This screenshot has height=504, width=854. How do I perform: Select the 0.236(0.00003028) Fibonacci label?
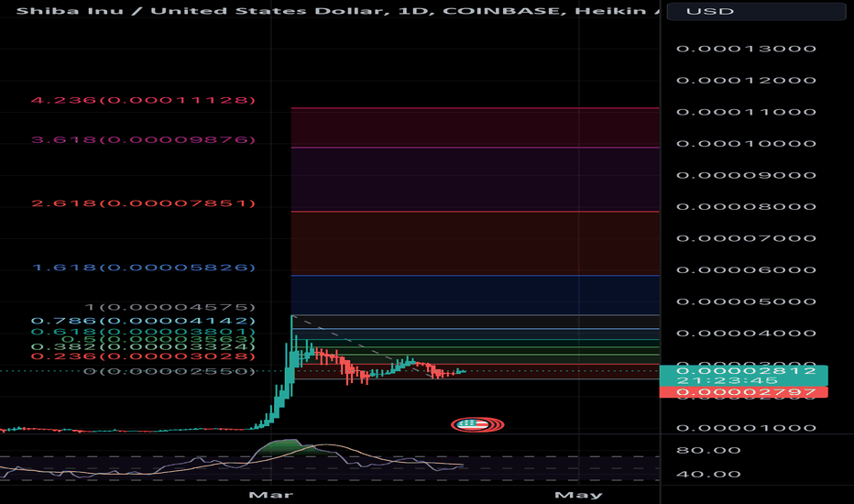(x=143, y=356)
